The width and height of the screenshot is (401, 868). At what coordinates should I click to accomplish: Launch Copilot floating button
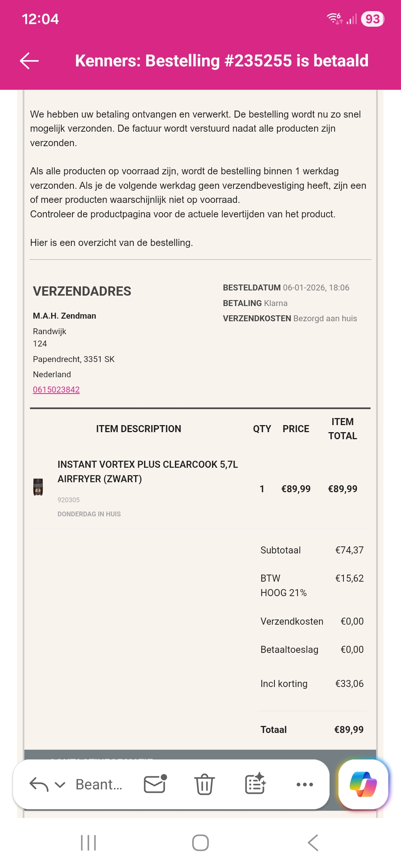[x=363, y=784]
